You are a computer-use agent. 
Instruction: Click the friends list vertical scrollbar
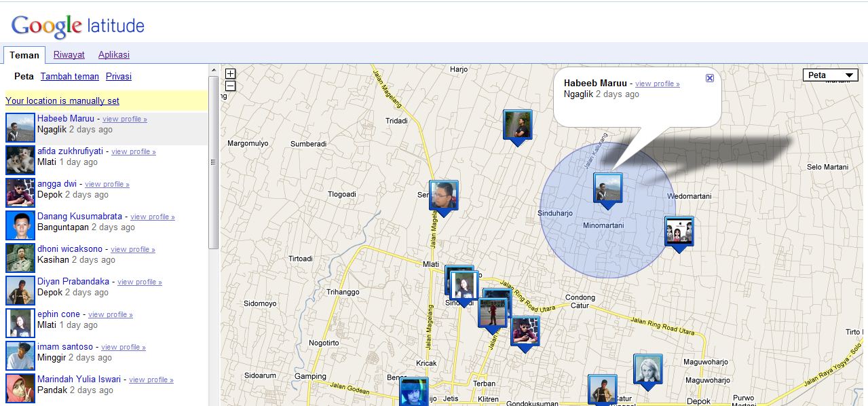pyautogui.click(x=214, y=163)
